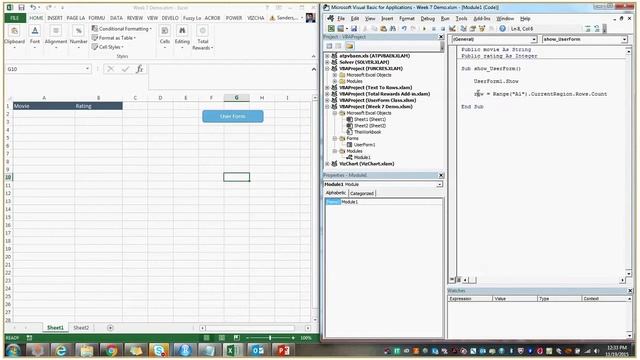Open the show_UserForm procedure dropdown
640x360 pixels.
[x=624, y=40]
